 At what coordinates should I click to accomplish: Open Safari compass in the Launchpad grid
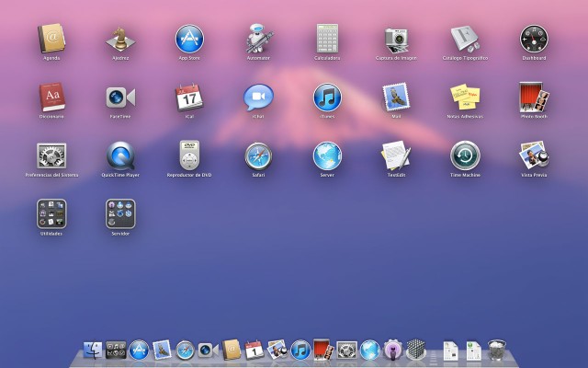pos(258,155)
